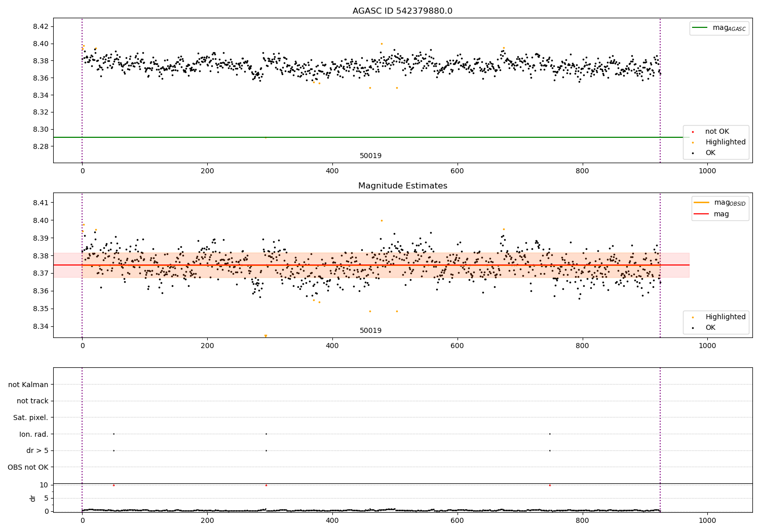Click the 8.37 tick on Magnitude Estimates axis
This screenshot has width=760, height=532.
40,273
